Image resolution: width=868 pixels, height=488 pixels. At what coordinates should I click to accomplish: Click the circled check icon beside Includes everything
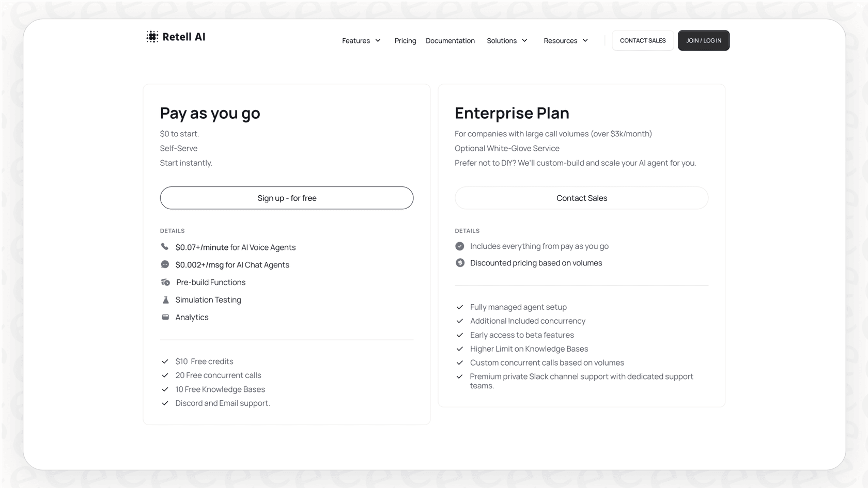tap(460, 246)
